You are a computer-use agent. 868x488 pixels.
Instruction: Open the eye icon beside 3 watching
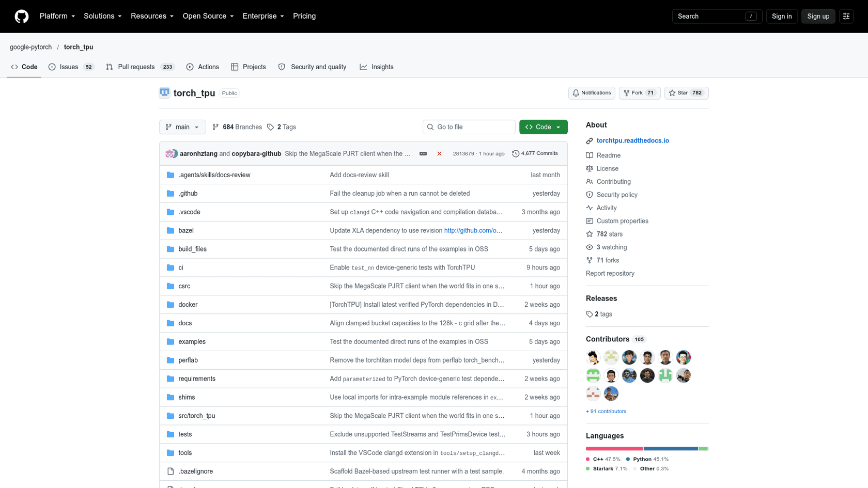pos(590,247)
